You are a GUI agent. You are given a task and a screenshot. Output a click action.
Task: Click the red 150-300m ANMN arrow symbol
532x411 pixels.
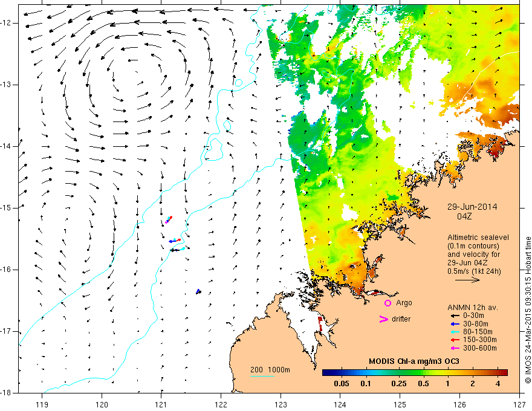[x=455, y=340]
